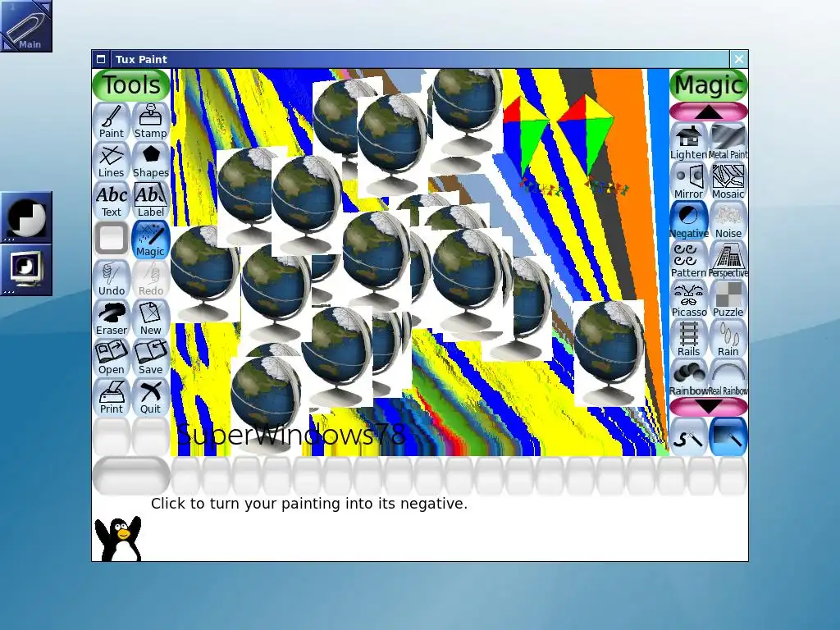Choose the Perspective magic effect
The width and height of the screenshot is (840, 630).
point(728,260)
